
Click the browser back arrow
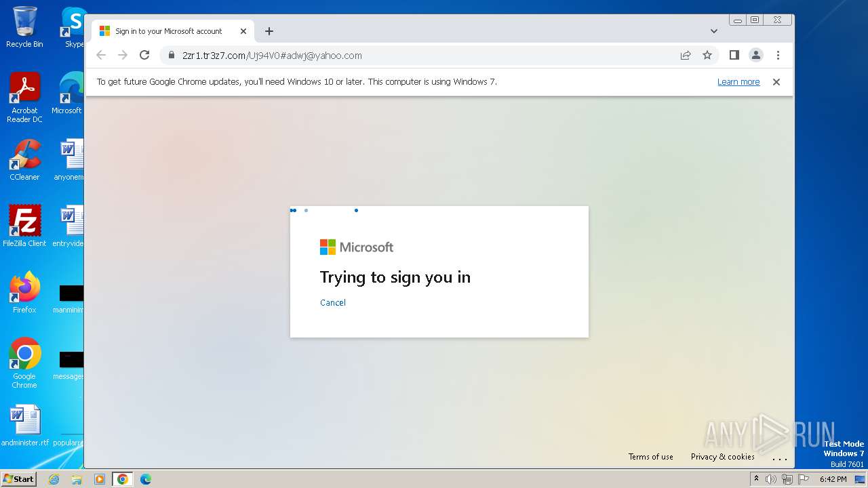[x=101, y=56]
